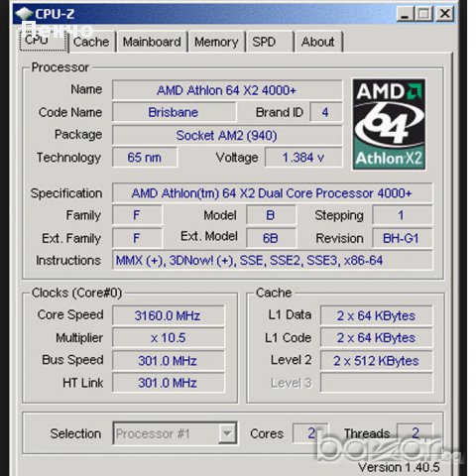The height and width of the screenshot is (476, 476).
Task: Maximize the CPU-Z window
Action: [424, 14]
